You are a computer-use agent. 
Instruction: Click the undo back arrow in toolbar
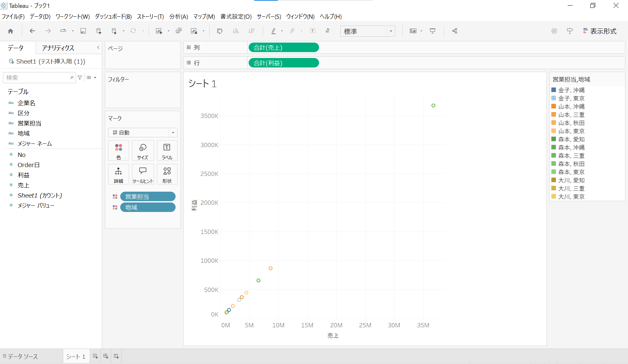32,31
